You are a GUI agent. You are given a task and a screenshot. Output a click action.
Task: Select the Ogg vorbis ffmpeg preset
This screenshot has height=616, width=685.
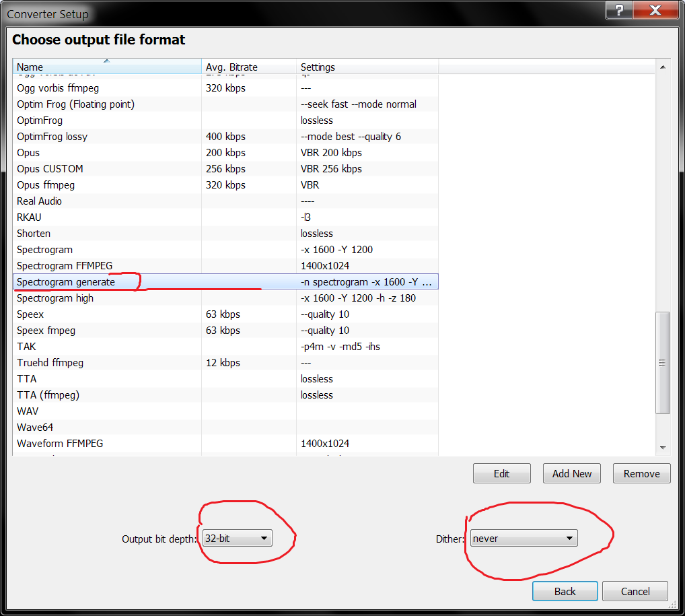(225, 88)
